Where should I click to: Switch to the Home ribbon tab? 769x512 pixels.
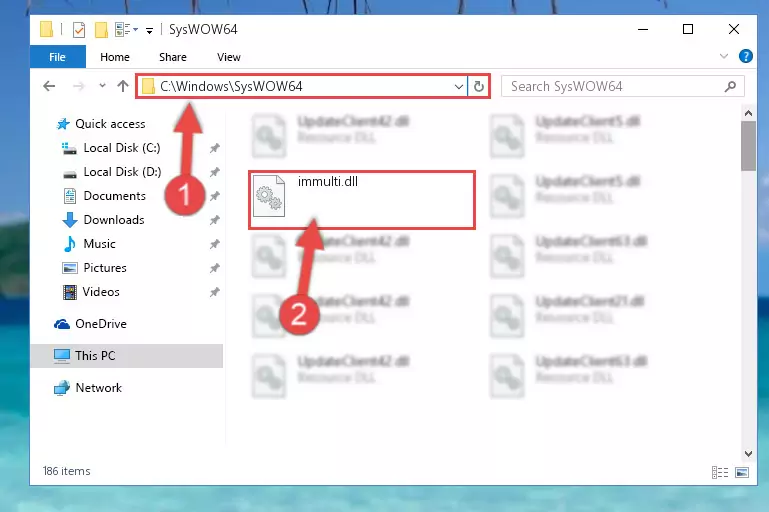tap(115, 57)
